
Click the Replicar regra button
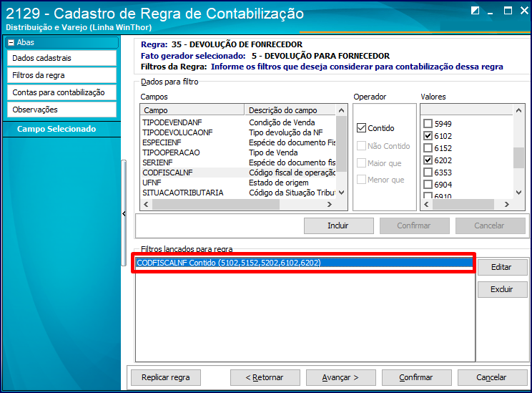166,377
